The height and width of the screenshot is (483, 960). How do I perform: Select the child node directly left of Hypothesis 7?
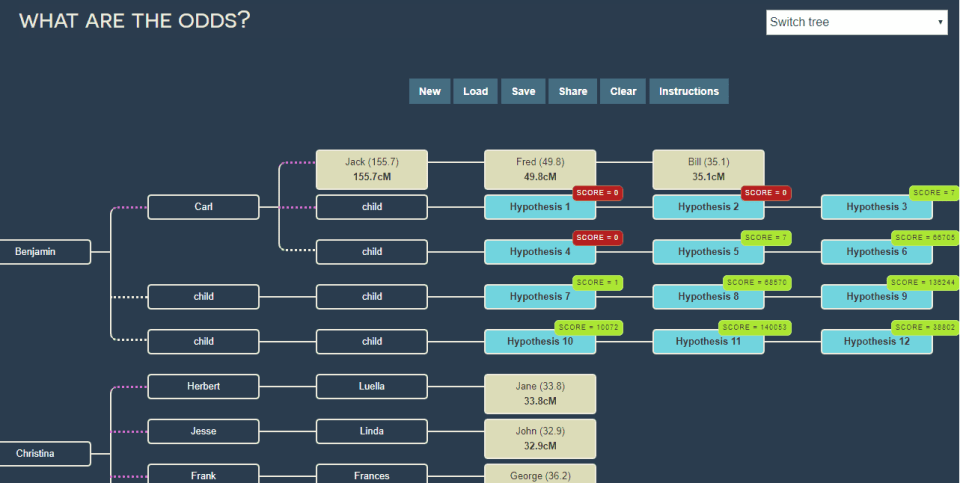(372, 296)
